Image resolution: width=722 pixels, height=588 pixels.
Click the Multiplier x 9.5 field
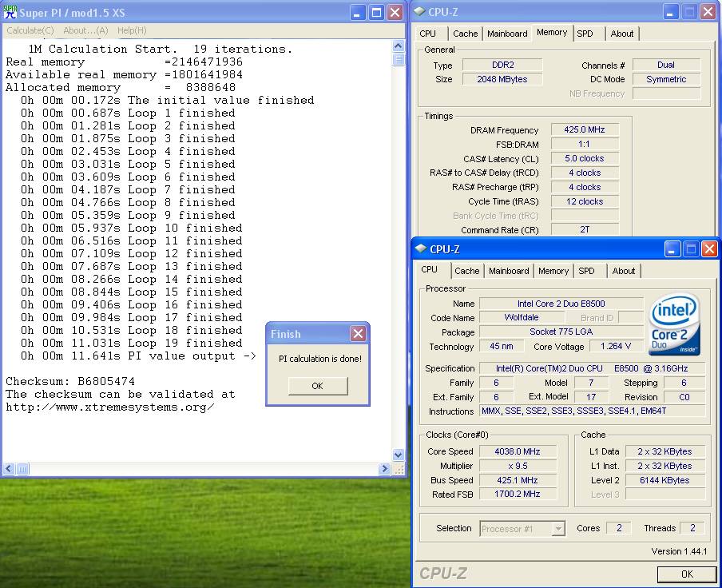point(518,466)
